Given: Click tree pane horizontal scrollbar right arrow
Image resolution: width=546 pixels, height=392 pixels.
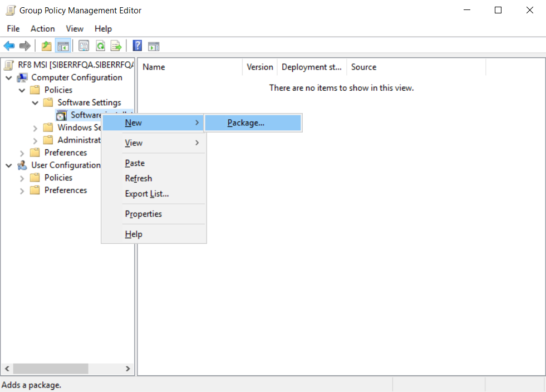Looking at the screenshot, I should 127,369.
